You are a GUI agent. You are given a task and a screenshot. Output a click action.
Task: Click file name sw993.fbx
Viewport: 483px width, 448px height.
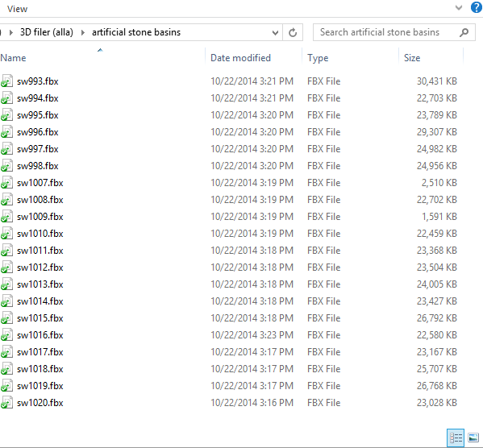[x=38, y=81]
